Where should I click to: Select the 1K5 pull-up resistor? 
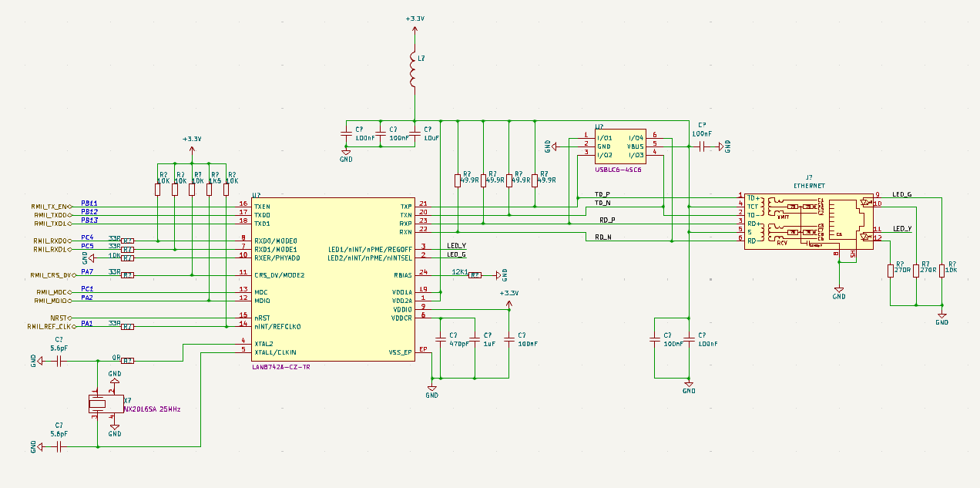tap(209, 189)
